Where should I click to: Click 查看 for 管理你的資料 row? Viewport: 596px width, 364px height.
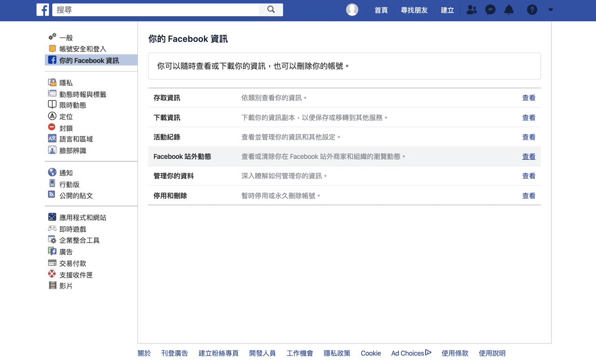(x=528, y=176)
